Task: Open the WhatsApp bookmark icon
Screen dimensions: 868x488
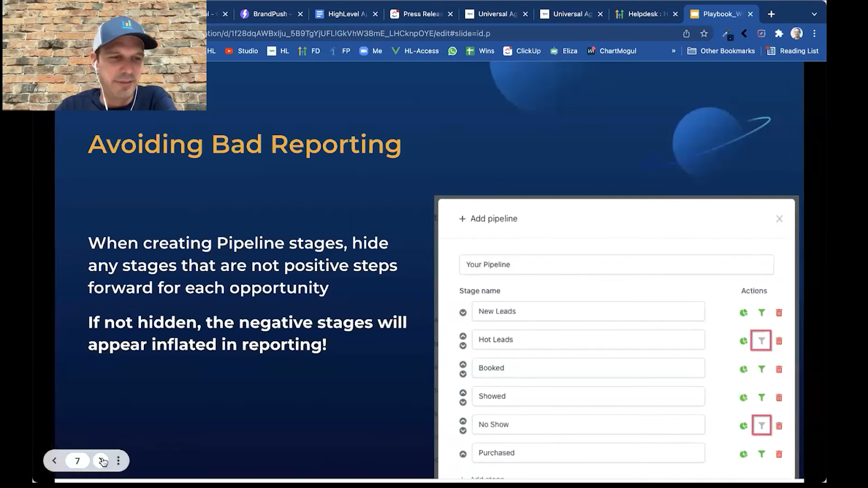Action: point(452,51)
